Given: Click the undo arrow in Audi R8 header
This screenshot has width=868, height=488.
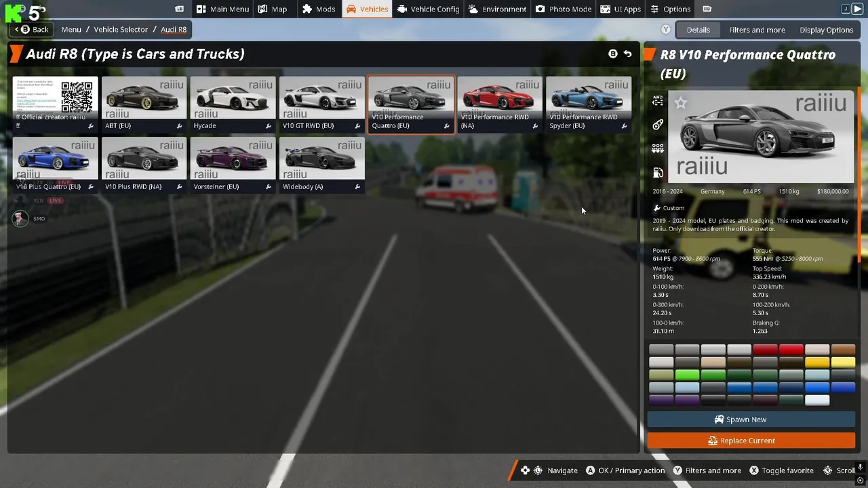Looking at the screenshot, I should [627, 54].
